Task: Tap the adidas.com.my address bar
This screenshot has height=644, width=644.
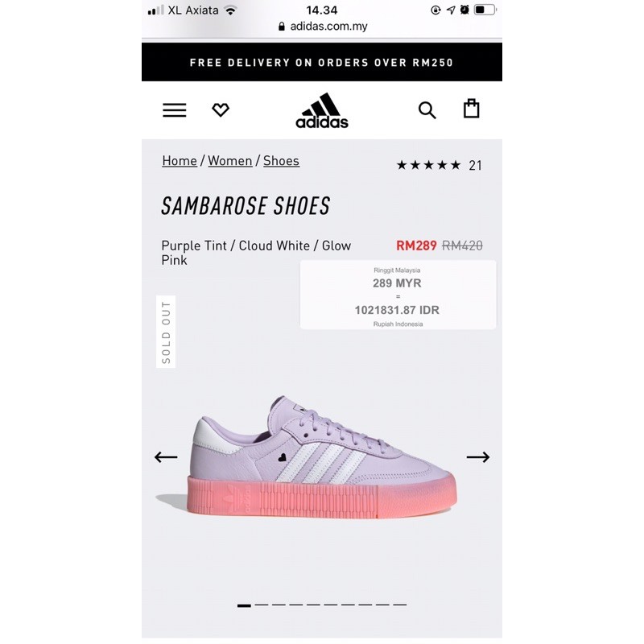Action: [323, 27]
